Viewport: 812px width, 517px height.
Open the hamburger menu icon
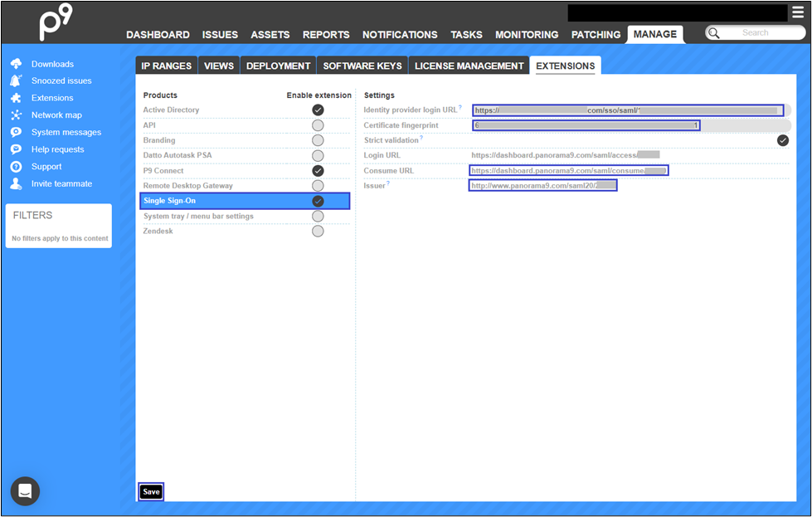tap(798, 12)
